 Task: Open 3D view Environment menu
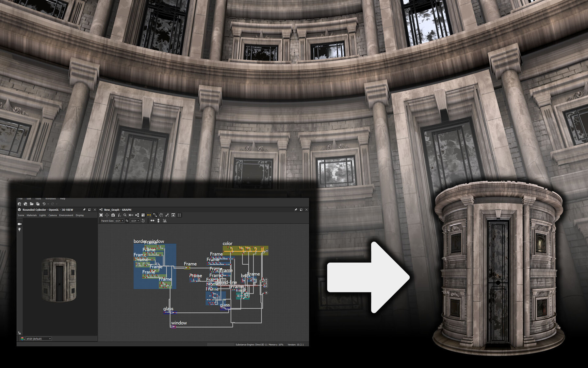point(66,215)
